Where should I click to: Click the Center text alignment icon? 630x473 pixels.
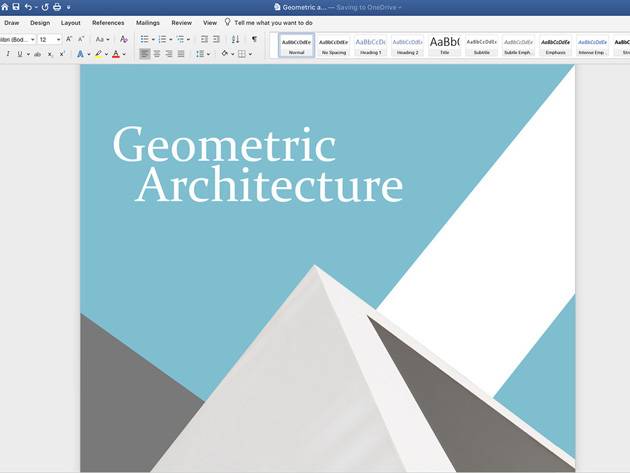click(157, 54)
